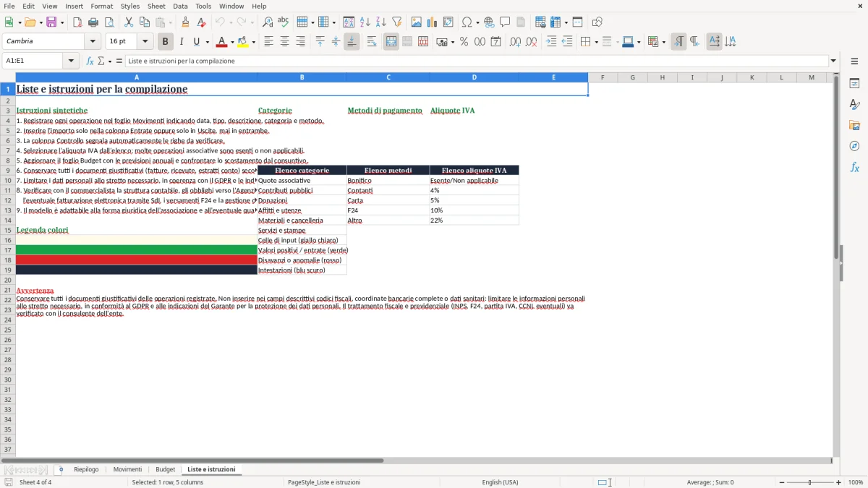This screenshot has height=488, width=868.
Task: Open the Format menu
Action: tap(101, 6)
